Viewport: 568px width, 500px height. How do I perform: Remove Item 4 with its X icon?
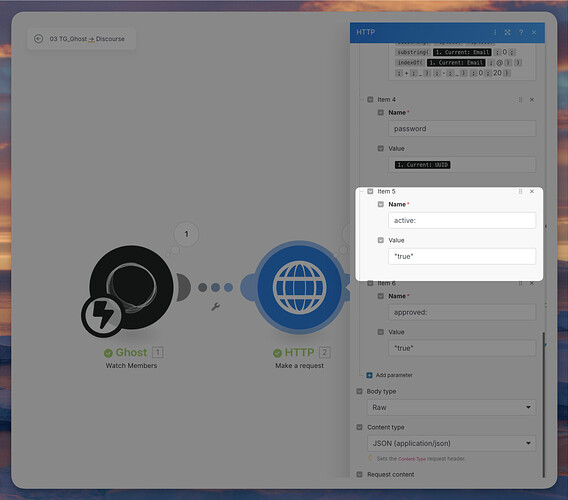[532, 99]
